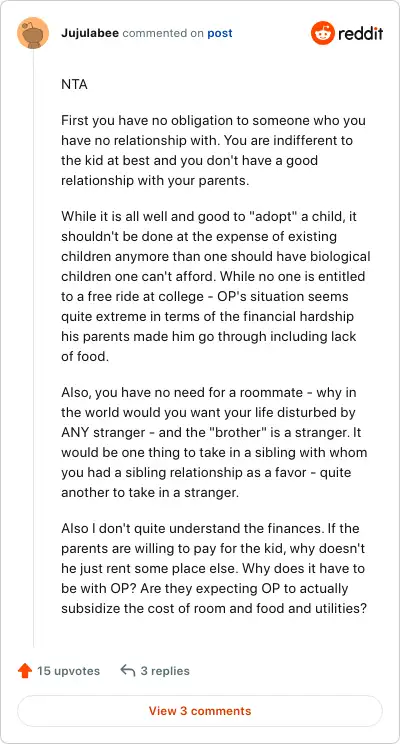Click the reply arrow icon
Image resolution: width=400 pixels, height=744 pixels.
click(x=128, y=670)
